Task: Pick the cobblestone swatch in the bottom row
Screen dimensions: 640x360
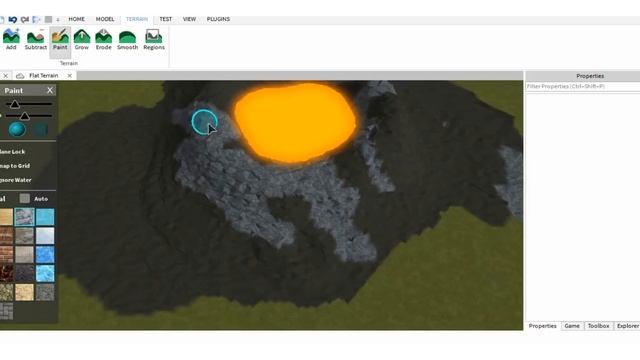Action: [6, 311]
